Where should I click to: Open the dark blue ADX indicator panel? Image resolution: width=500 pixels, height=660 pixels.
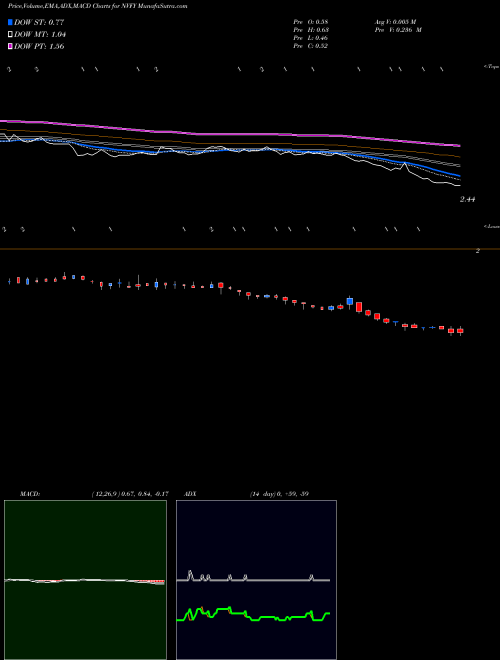[256, 580]
